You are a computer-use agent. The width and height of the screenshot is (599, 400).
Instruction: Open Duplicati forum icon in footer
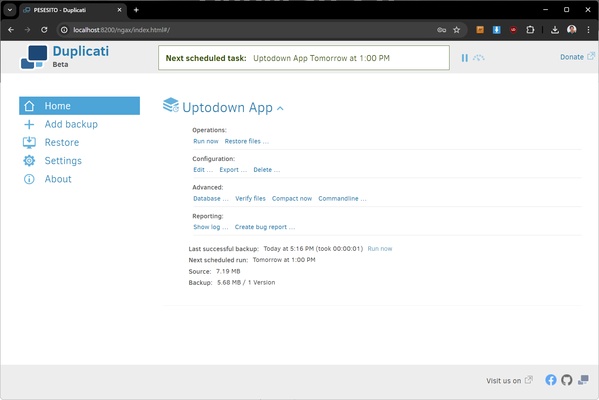583,380
